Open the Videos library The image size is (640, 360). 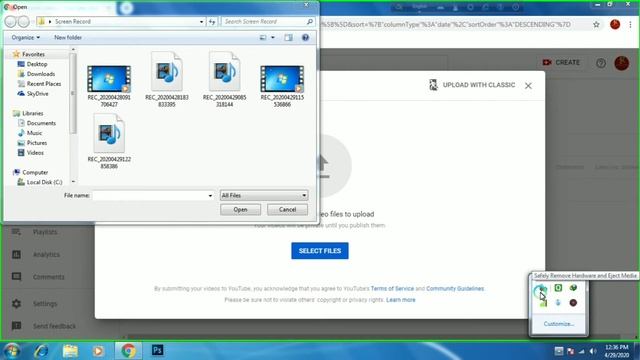(x=35, y=153)
